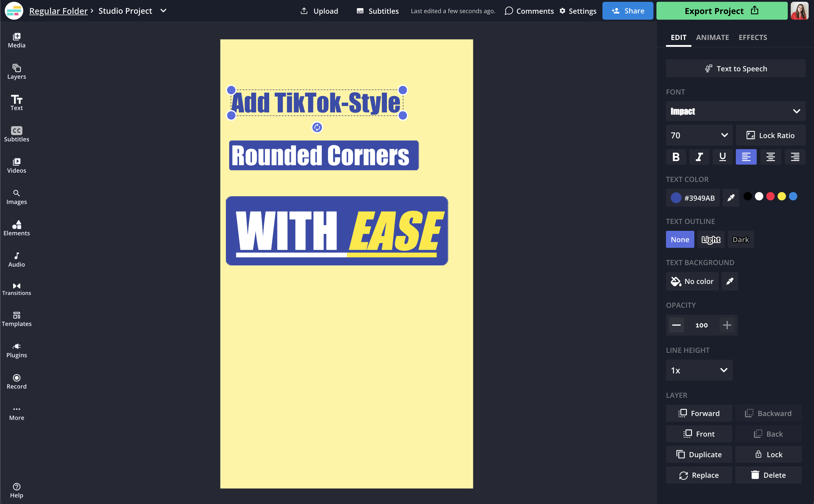Toggle bold formatting
This screenshot has width=814, height=504.
coord(676,157)
